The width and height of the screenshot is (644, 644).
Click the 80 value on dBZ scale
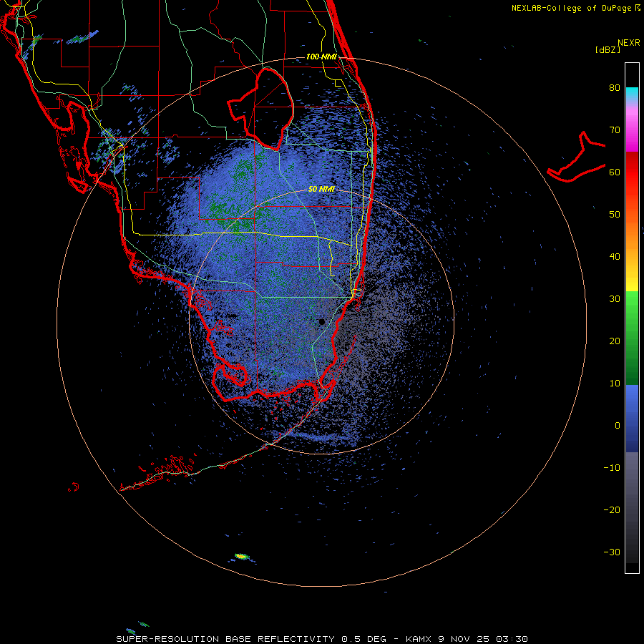pos(615,87)
